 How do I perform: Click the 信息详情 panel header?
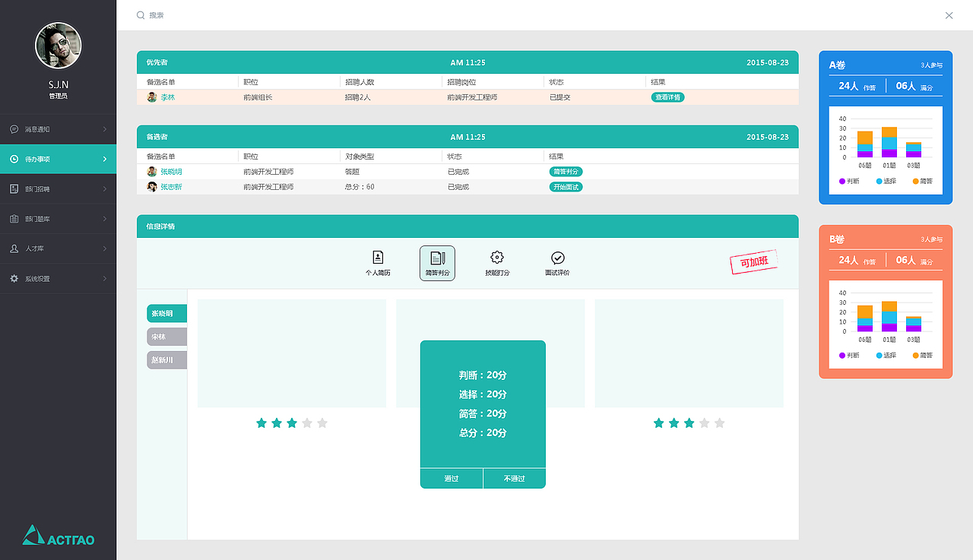[467, 226]
